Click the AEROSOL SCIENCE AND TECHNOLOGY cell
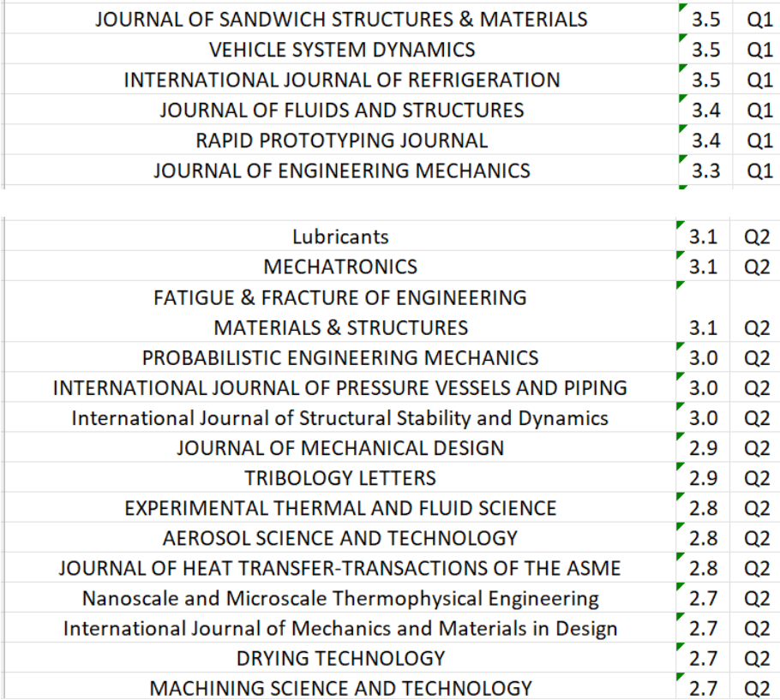The image size is (780, 700). point(340,538)
